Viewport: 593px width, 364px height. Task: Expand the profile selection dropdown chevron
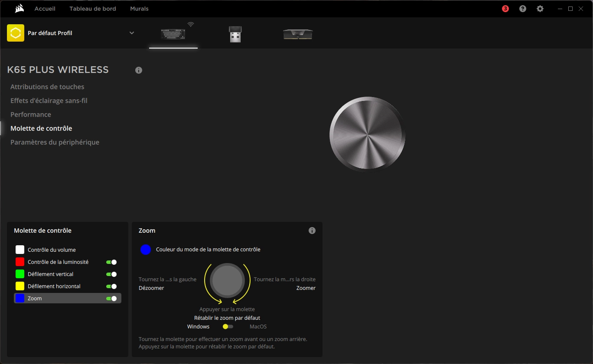click(132, 33)
